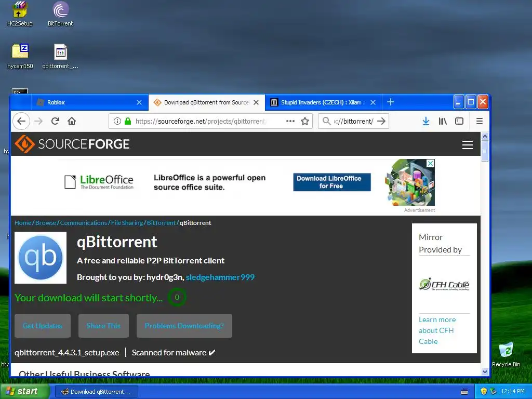Click the Share This button
532x399 pixels.
[x=103, y=326]
